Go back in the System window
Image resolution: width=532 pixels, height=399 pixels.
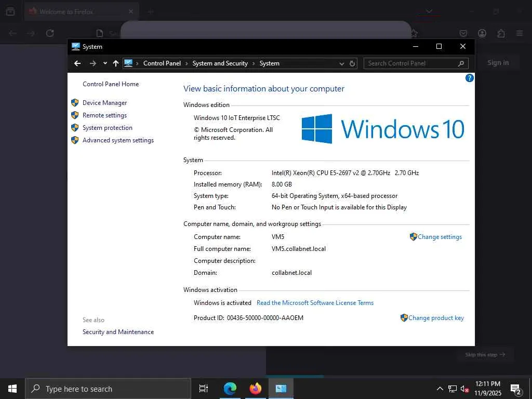[77, 63]
